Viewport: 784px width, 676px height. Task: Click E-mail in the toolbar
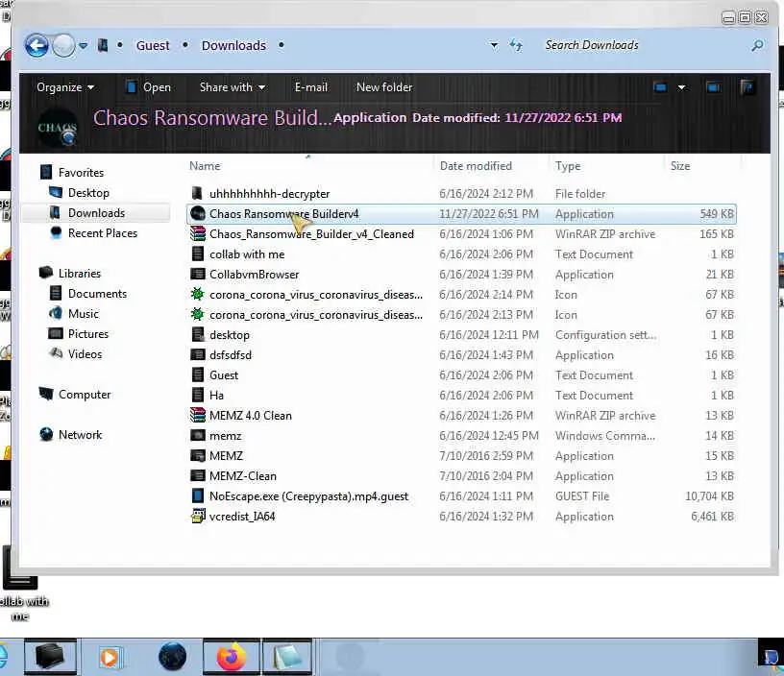[310, 87]
